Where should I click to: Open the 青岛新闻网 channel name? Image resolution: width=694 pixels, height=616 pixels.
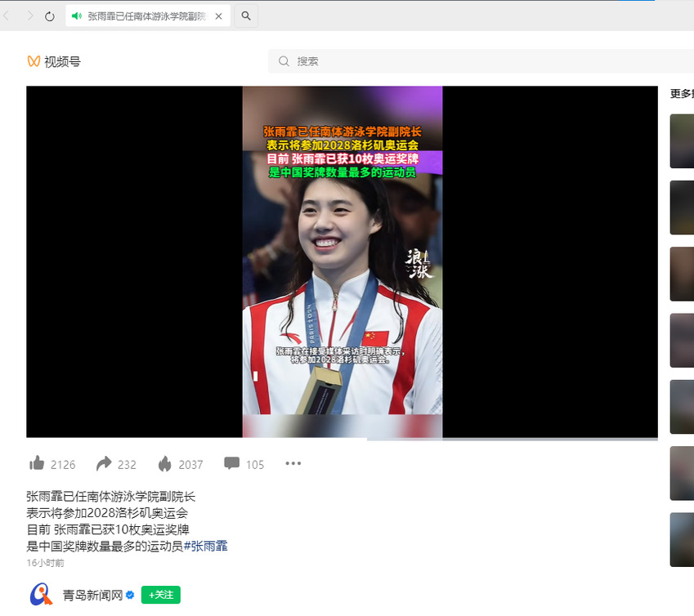coord(92,595)
